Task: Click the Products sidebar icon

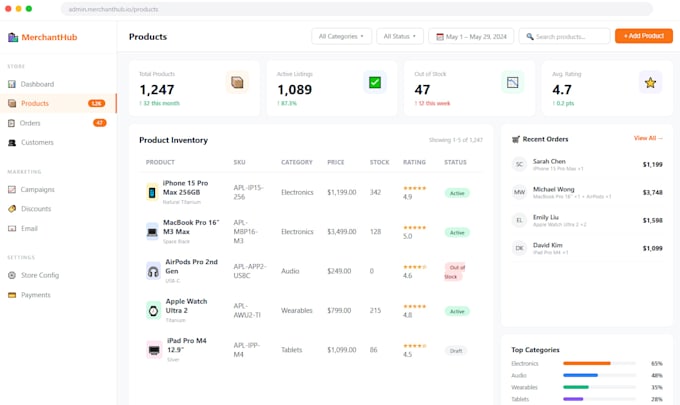Action: pyautogui.click(x=12, y=103)
